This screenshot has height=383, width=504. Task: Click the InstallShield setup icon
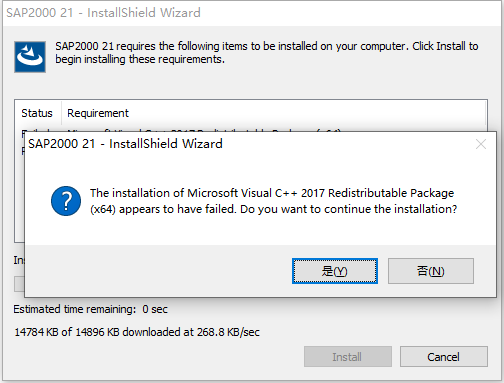point(30,57)
